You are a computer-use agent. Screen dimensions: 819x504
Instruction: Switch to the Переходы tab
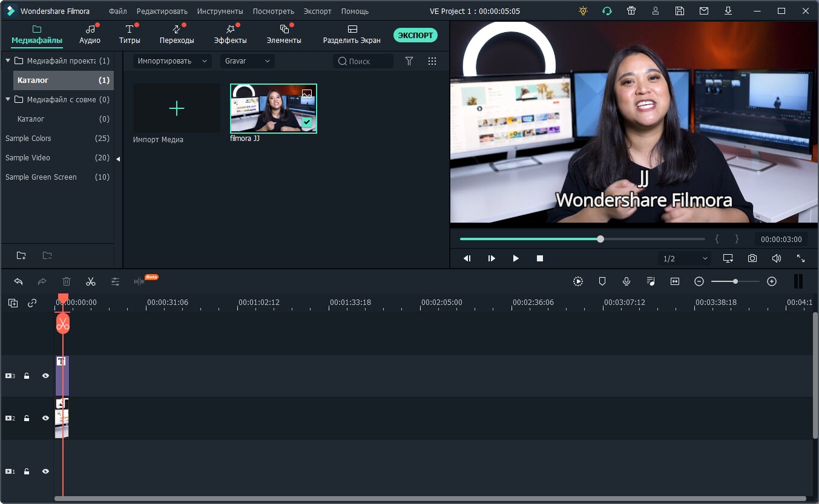coord(177,34)
